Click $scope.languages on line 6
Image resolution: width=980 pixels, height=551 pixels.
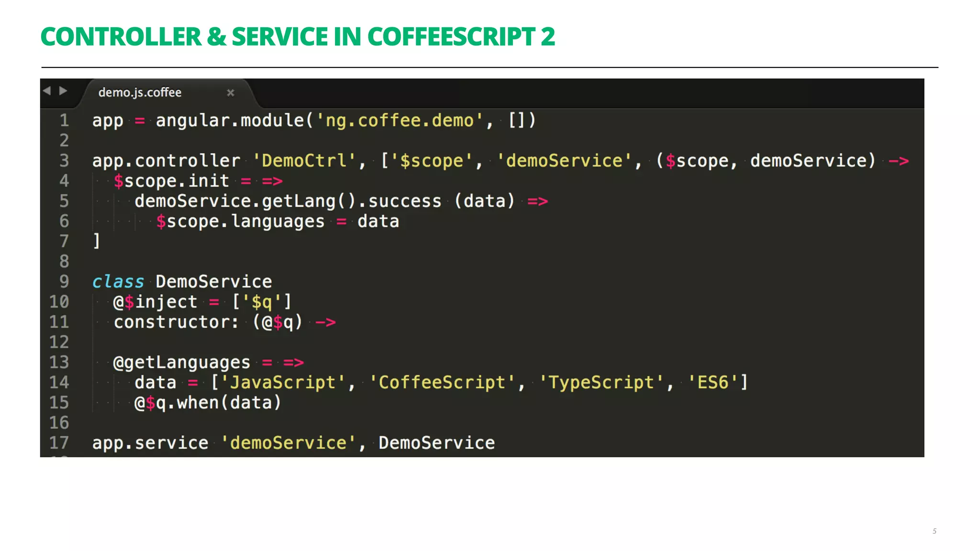pos(240,222)
